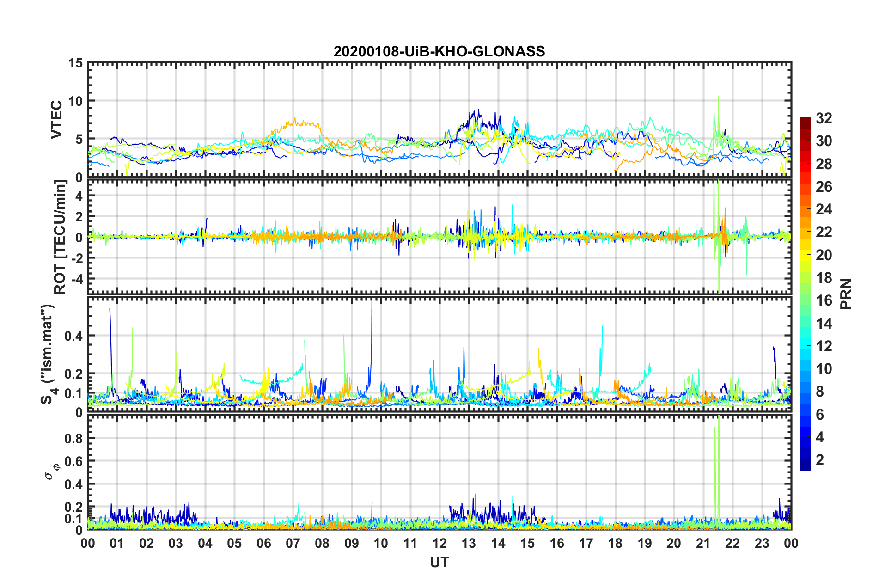Viewport: 879px width, 588px height.
Task: Click x-axis hour tick label 21
Action: coord(703,543)
